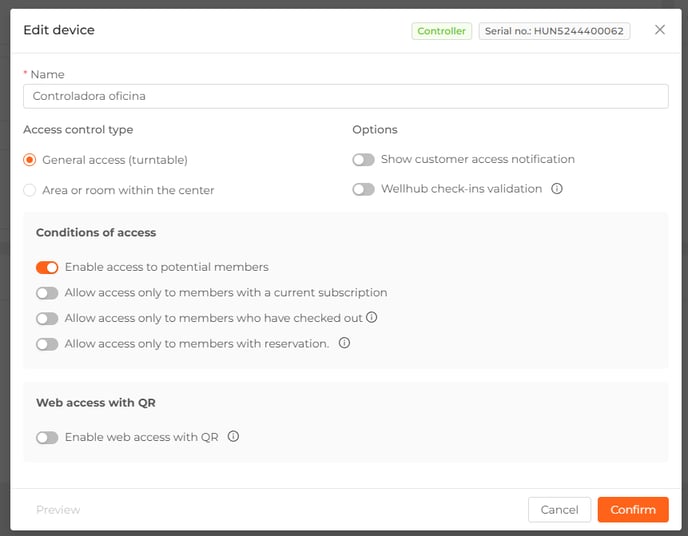
Task: Click the Name input field
Action: [x=346, y=96]
